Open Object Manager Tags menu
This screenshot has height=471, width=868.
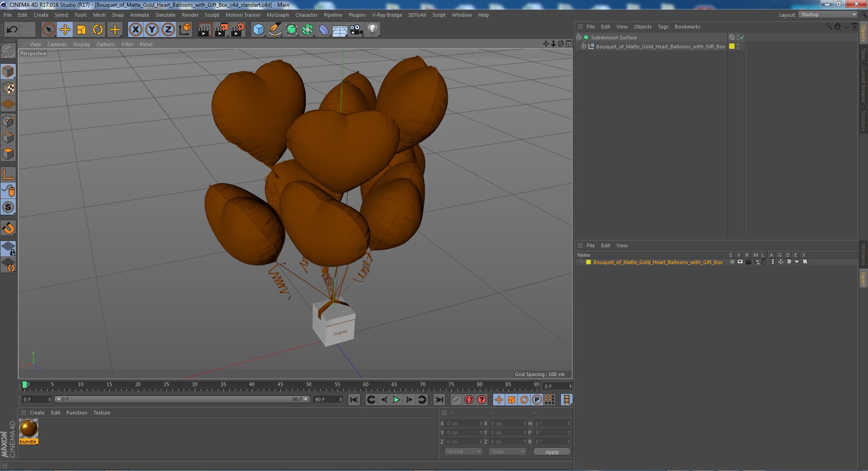click(663, 27)
